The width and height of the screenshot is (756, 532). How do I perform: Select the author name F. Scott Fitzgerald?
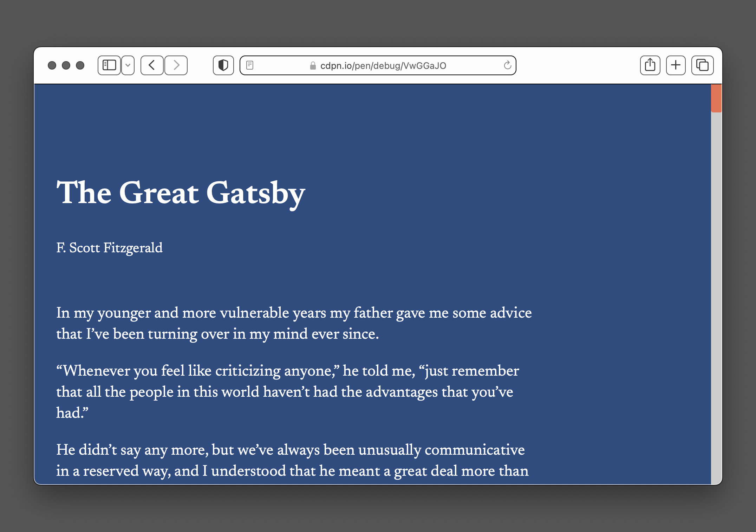click(x=110, y=248)
